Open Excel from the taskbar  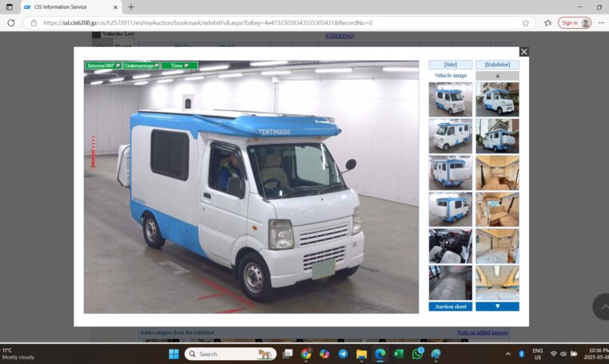pos(399,354)
